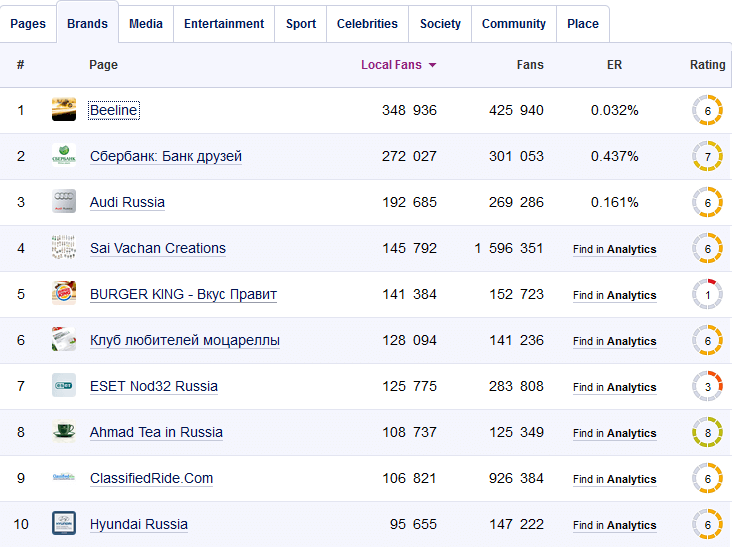Click the Audi Russia logo icon
Image resolution: width=732 pixels, height=547 pixels.
tap(64, 202)
